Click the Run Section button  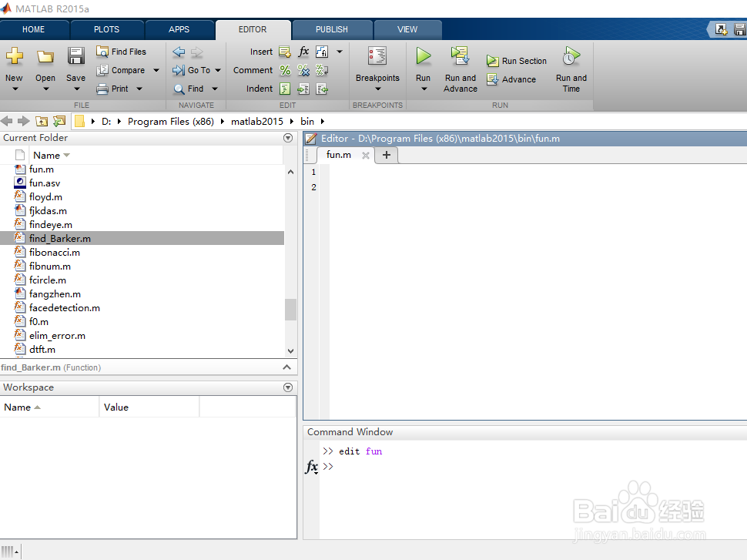pyautogui.click(x=517, y=61)
